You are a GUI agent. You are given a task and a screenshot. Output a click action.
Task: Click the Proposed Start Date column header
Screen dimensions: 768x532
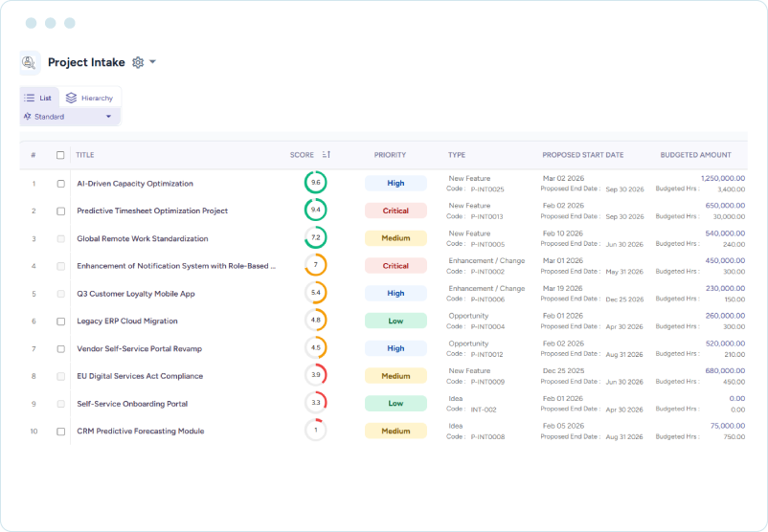pos(583,155)
